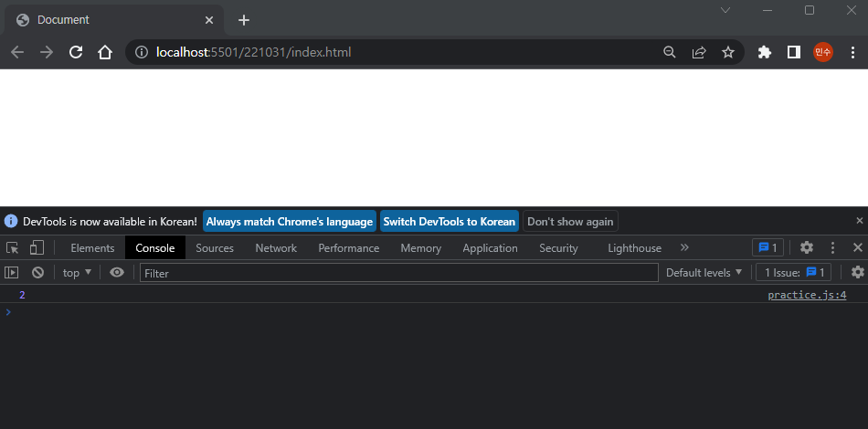Open the Default levels dropdown

pos(704,273)
